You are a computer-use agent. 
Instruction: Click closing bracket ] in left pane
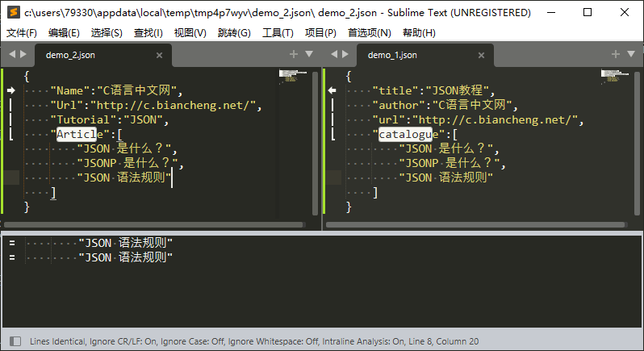point(53,193)
